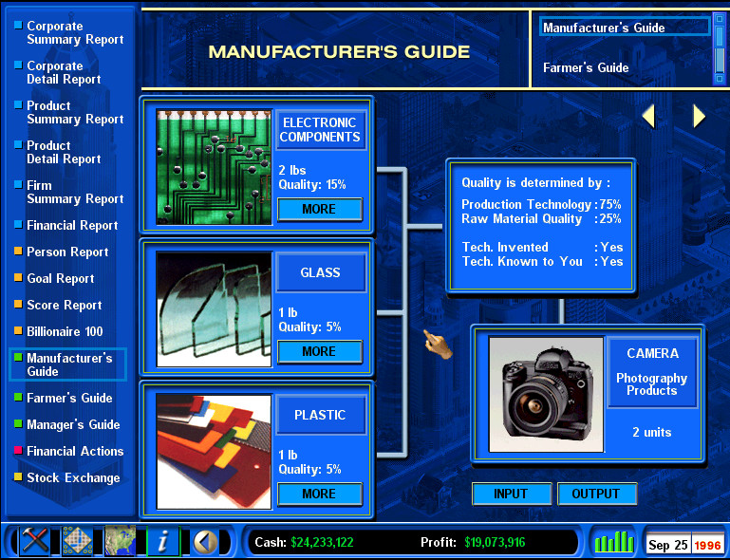Viewport: 730px width, 560px height.
Task: Click the scroll up button in guide list
Action: coord(719,21)
